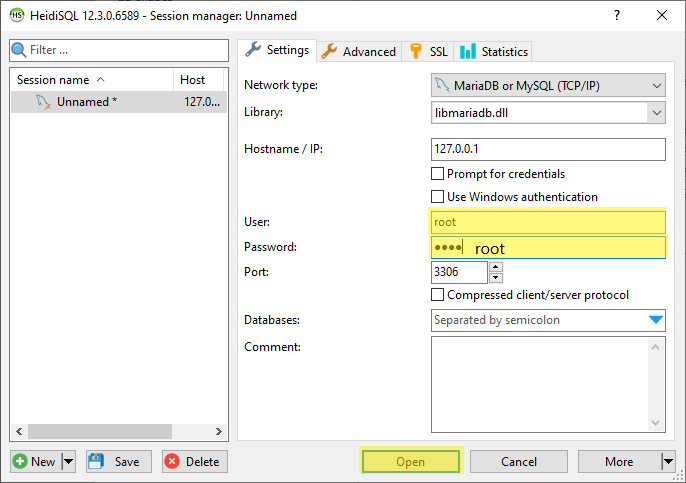Click Comment box scroll up arrow
This screenshot has height=483, width=686.
655,347
